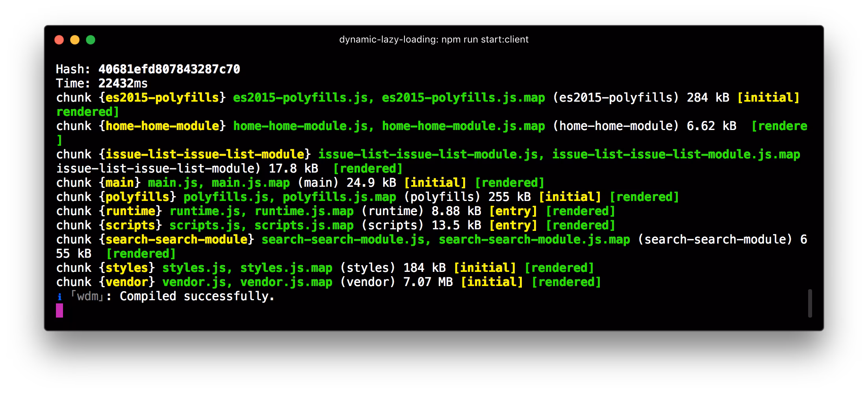Viewport: 868px width, 394px height.
Task: Close the terminal with the red button
Action: coord(59,40)
